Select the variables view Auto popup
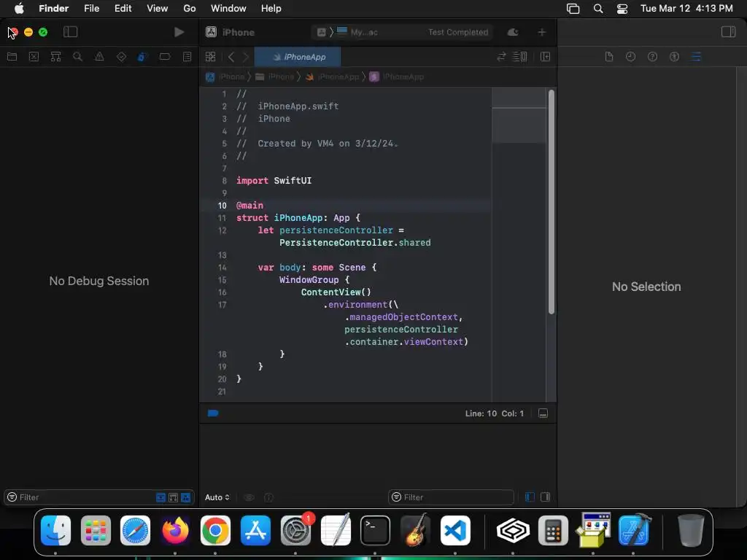 click(x=217, y=497)
